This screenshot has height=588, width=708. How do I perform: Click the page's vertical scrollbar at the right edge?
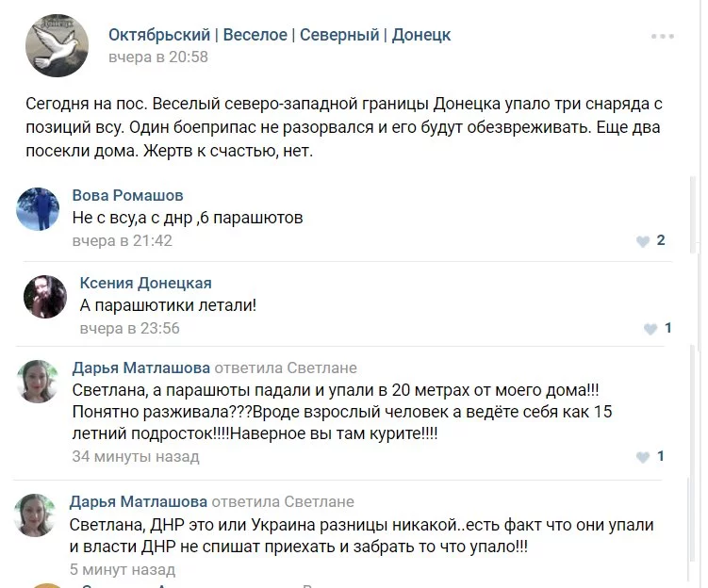(x=694, y=214)
